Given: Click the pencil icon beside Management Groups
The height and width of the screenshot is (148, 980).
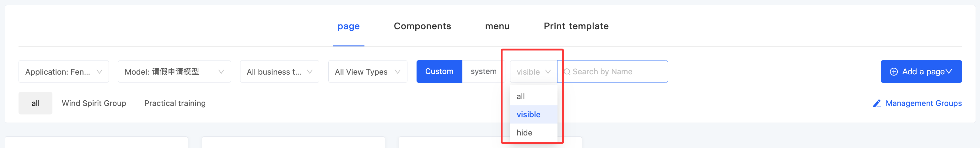Looking at the screenshot, I should click(877, 103).
